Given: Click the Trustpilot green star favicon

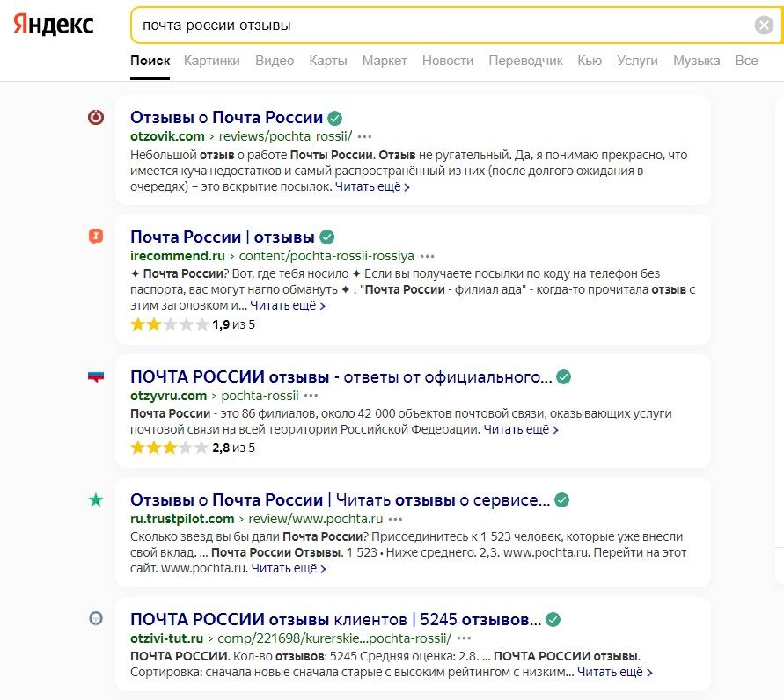Looking at the screenshot, I should pyautogui.click(x=96, y=500).
